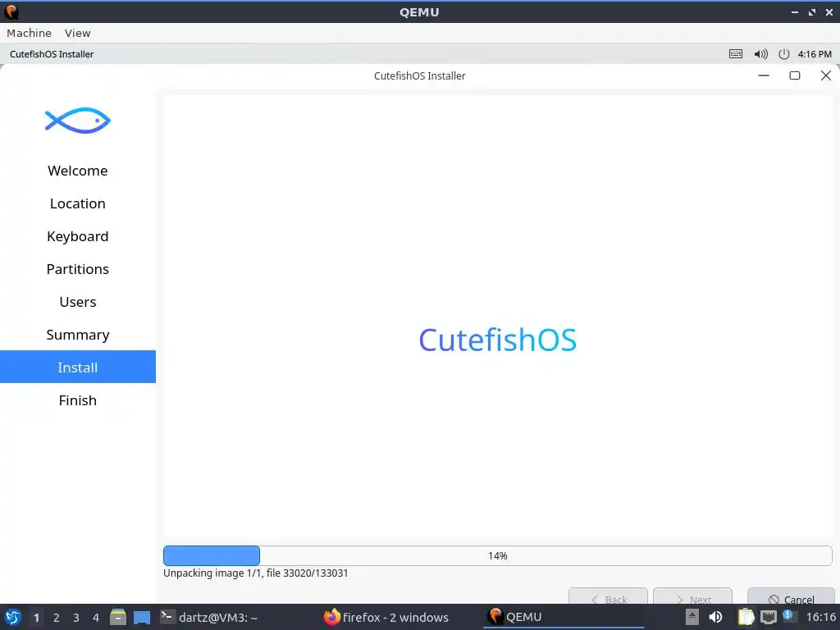Click the CutefishOS slideshow logo text
This screenshot has height=630, width=840.
(498, 340)
